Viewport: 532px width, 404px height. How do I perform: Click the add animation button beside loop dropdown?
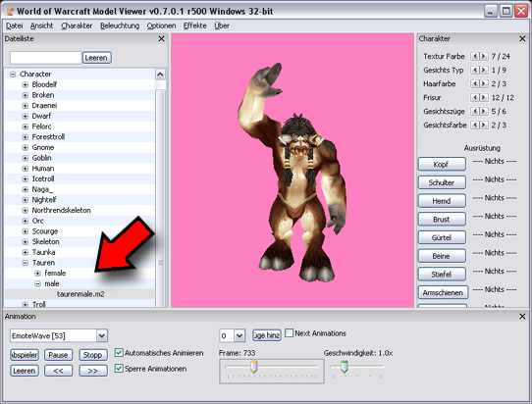[x=267, y=335]
